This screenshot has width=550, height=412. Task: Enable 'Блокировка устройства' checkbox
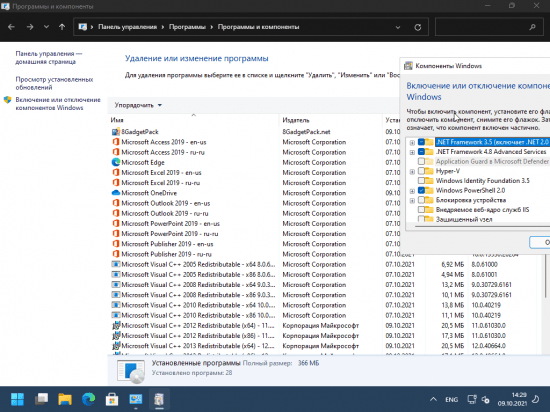click(x=422, y=200)
